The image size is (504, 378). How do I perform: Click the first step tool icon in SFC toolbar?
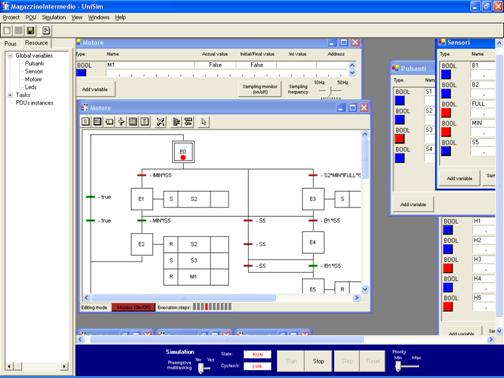(85, 122)
